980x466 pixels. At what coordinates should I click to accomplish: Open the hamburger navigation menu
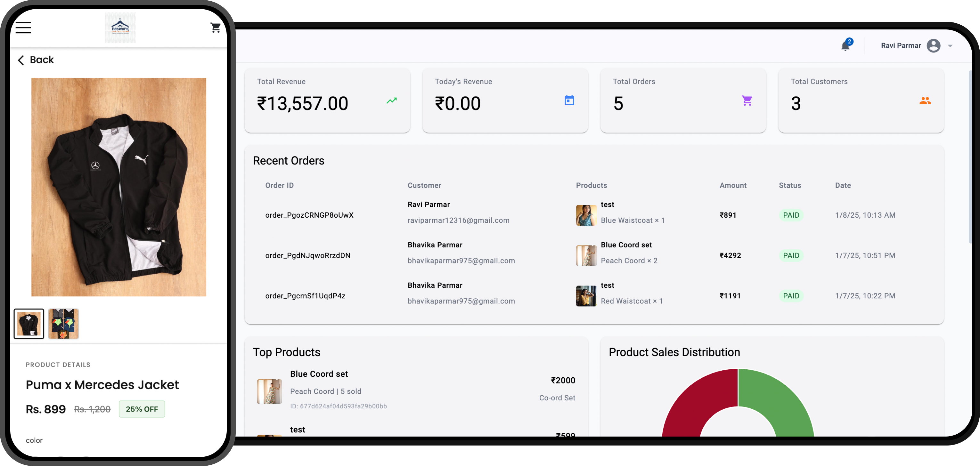23,28
